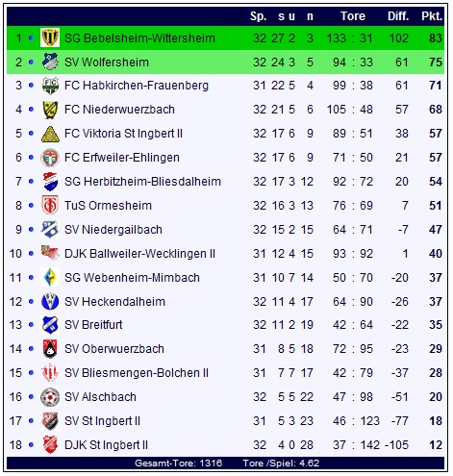Click the SV Alschbach football emblem
The height and width of the screenshot is (476, 453).
point(50,397)
